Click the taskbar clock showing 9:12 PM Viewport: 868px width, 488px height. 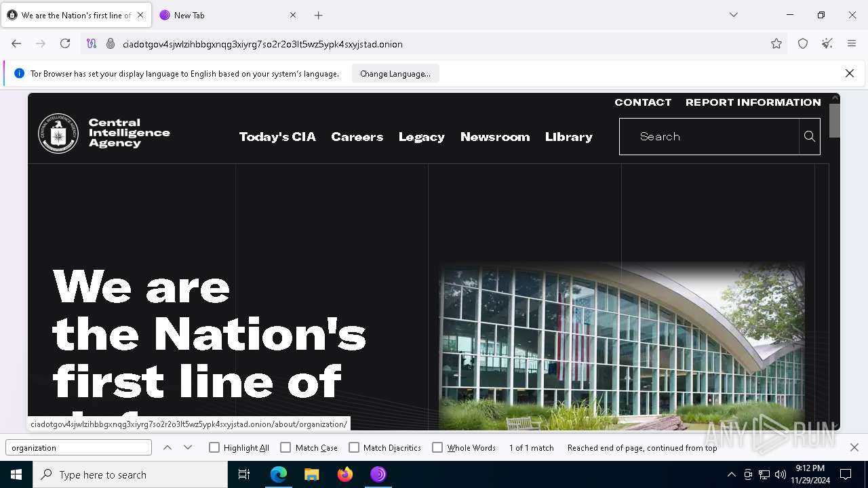810,474
